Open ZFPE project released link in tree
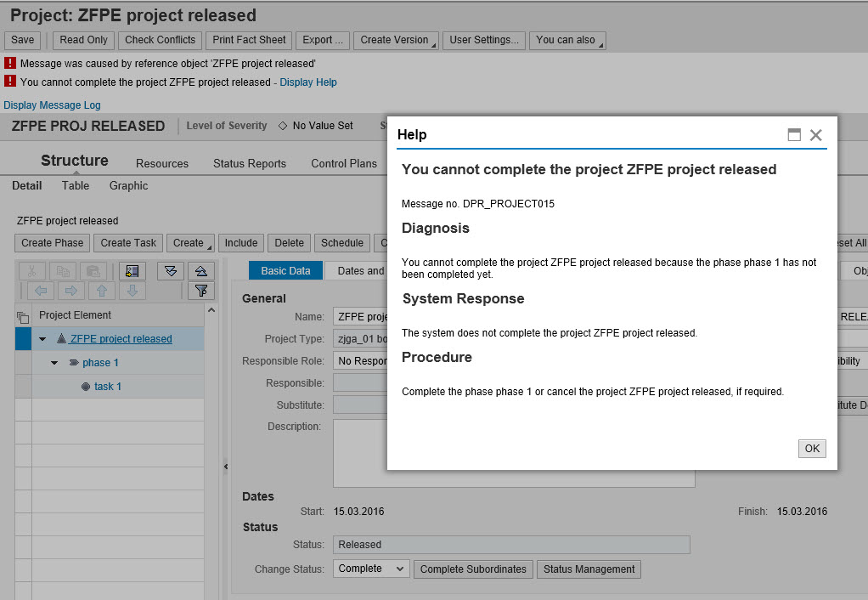This screenshot has width=868, height=600. pyautogui.click(x=121, y=339)
